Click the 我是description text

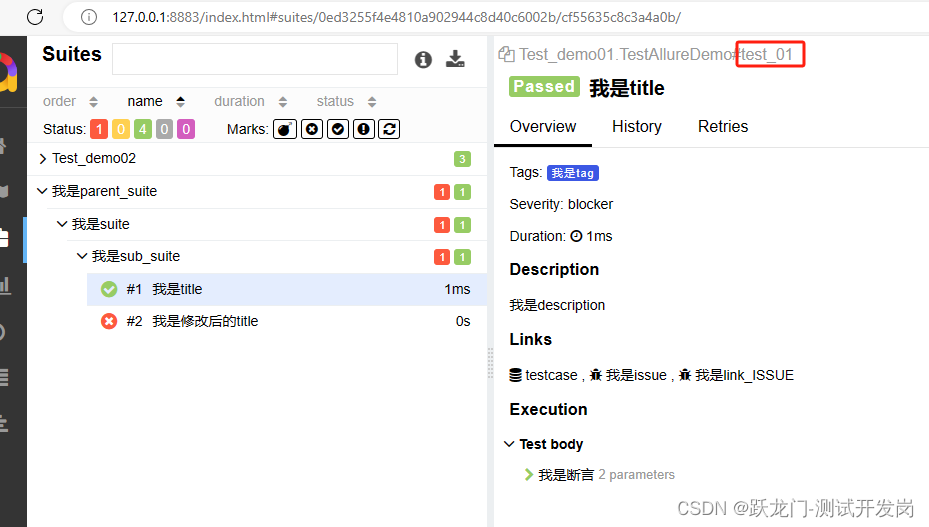[x=557, y=305]
